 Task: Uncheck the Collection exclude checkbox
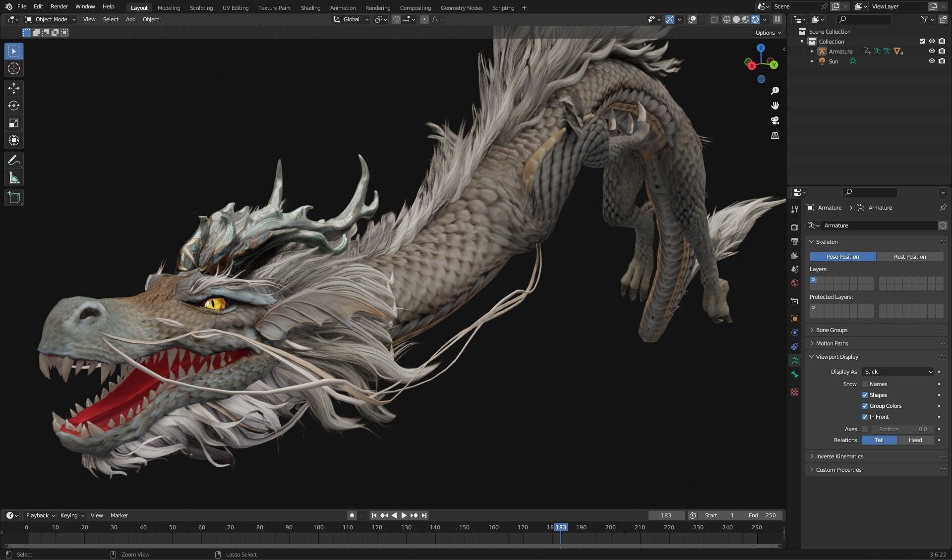tap(922, 41)
